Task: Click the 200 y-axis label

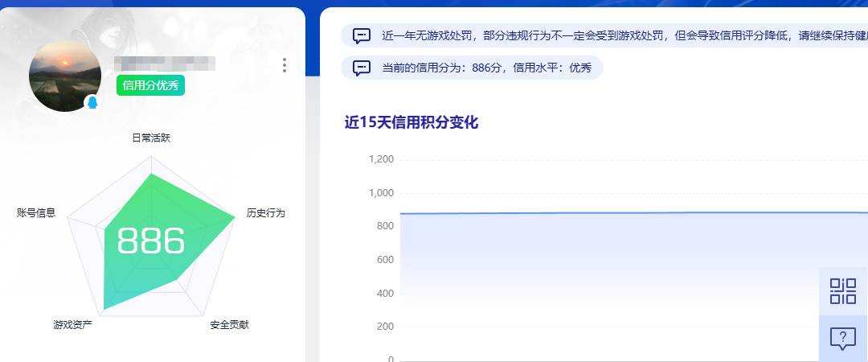Action: click(385, 327)
